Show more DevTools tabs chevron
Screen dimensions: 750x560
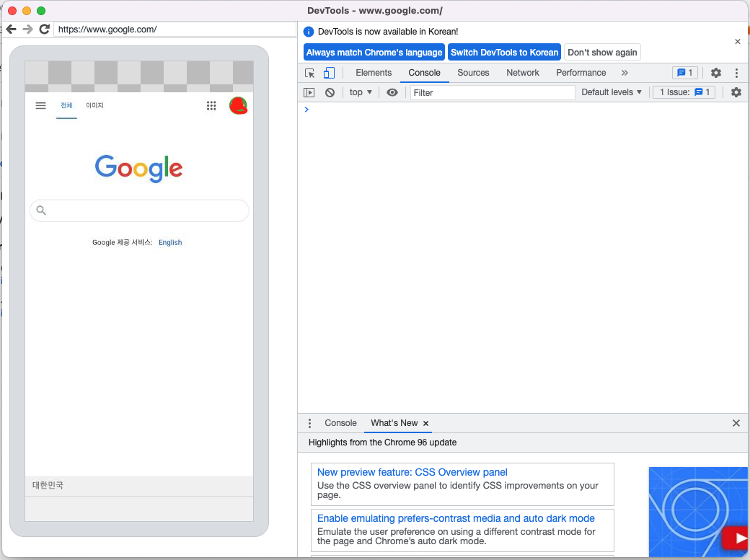625,73
